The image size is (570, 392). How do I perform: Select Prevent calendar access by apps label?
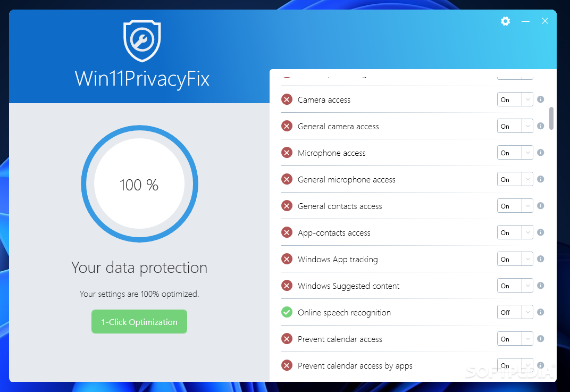(x=355, y=366)
